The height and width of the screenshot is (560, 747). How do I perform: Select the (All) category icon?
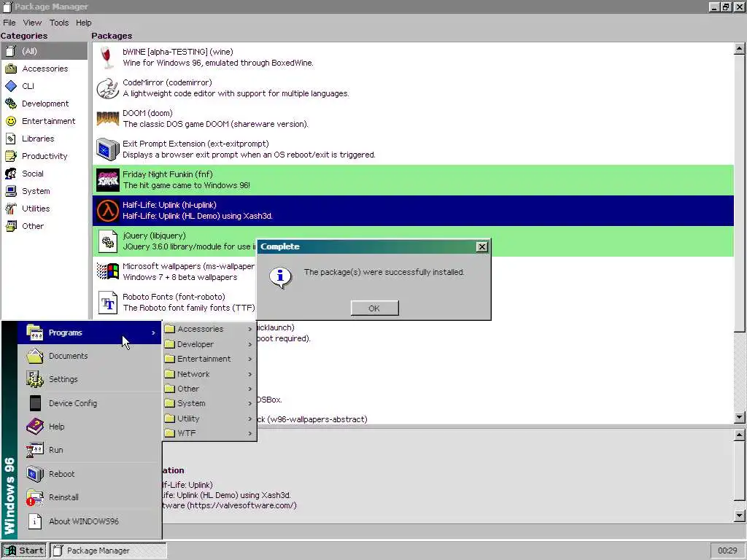(x=11, y=51)
